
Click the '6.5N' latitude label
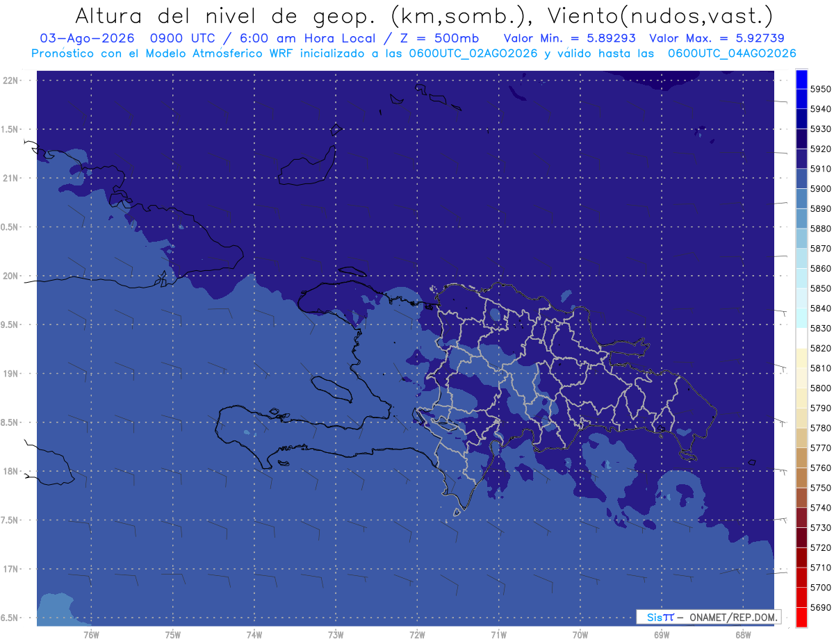pyautogui.click(x=10, y=618)
